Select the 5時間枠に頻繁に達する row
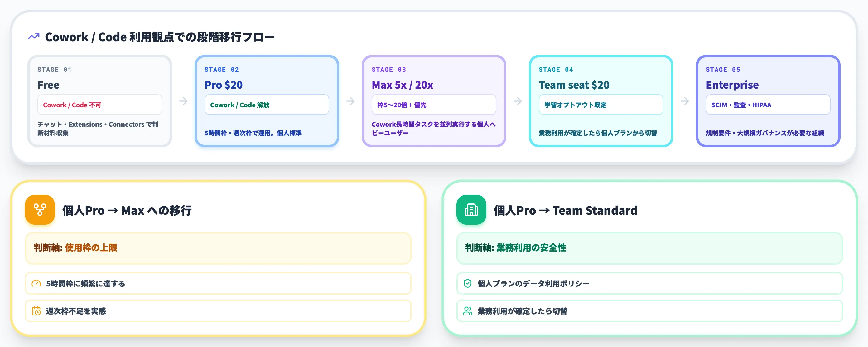The height and width of the screenshot is (347, 868). click(x=218, y=284)
